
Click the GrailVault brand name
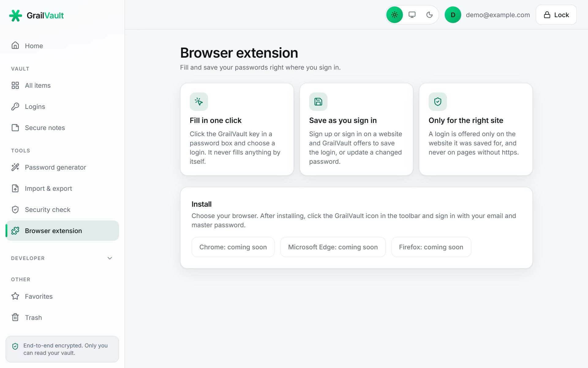coord(45,15)
